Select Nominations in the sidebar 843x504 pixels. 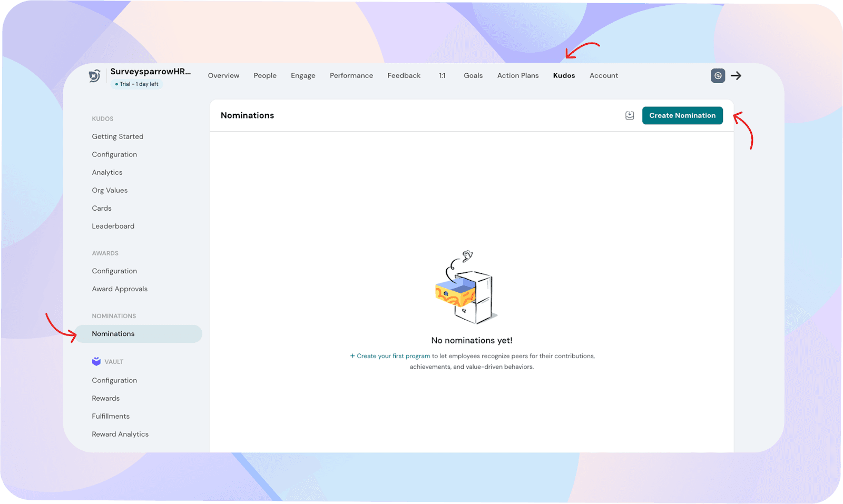click(x=113, y=334)
